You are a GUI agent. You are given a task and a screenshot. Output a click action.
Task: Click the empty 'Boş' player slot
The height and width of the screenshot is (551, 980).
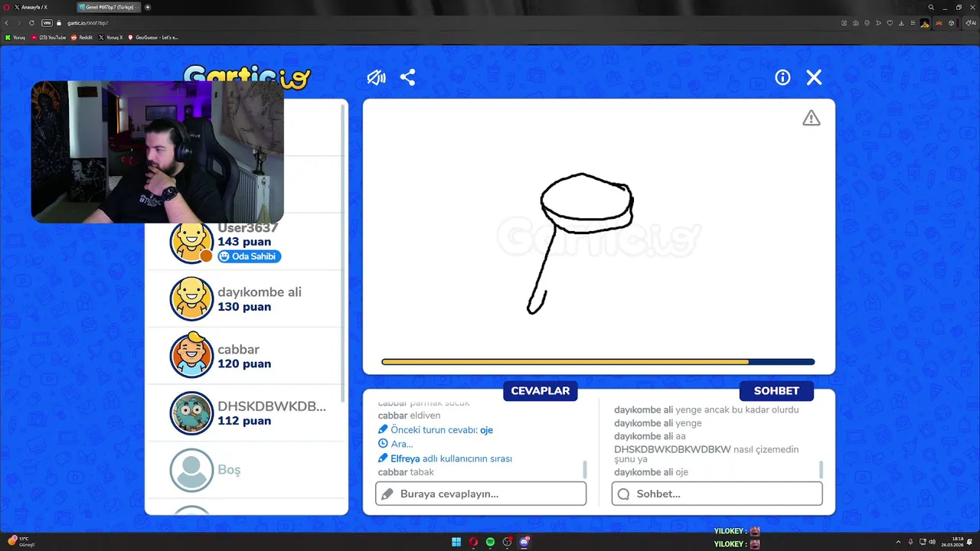(245, 470)
